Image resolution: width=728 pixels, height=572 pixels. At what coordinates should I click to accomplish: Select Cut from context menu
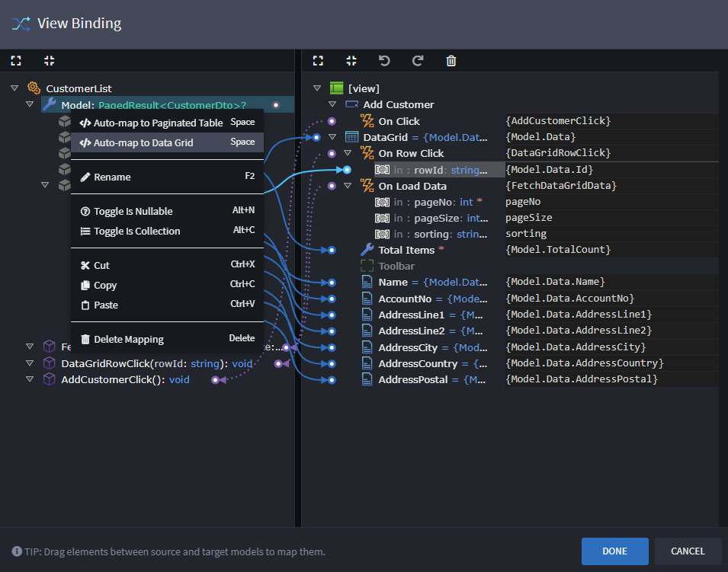(167, 265)
